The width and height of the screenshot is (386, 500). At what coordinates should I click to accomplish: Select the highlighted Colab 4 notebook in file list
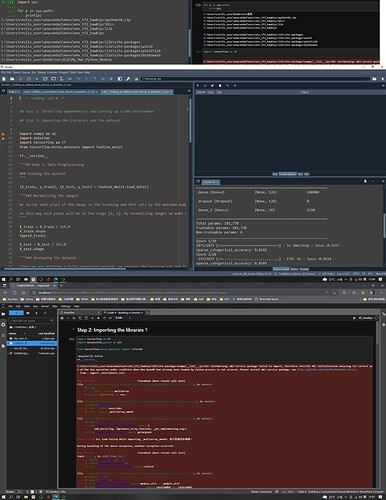coord(32,343)
